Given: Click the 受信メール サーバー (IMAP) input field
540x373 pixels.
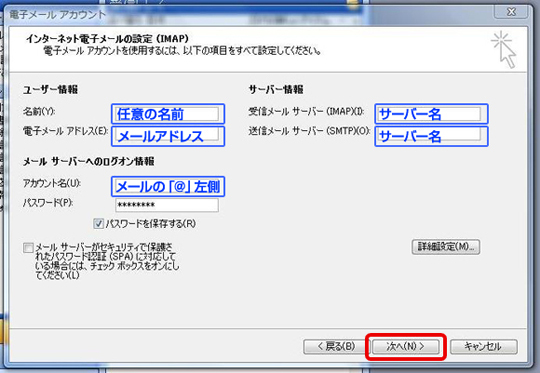Looking at the screenshot, I should pos(431,114).
